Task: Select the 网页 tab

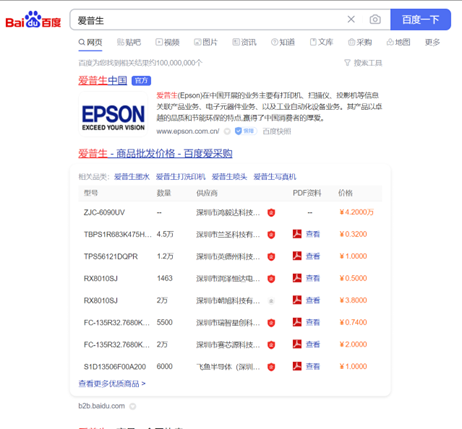Action: point(90,42)
